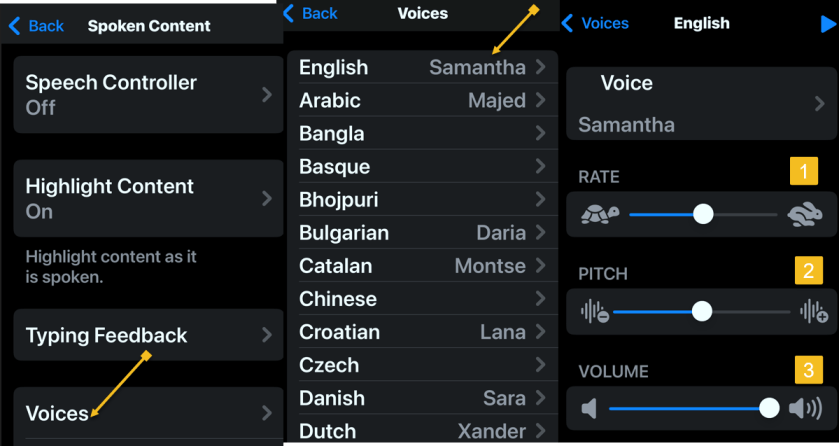Expand the Typing Feedback chevron
The width and height of the screenshot is (839, 446).
(x=266, y=335)
